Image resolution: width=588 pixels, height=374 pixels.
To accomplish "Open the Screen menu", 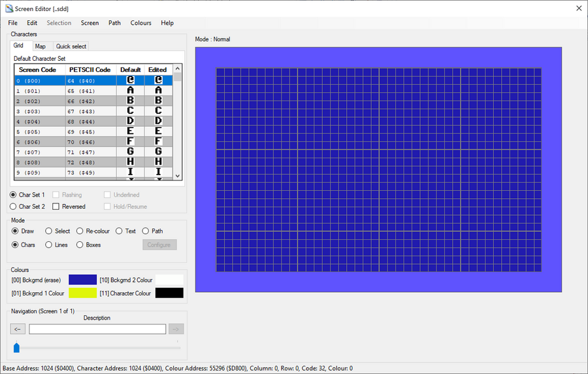I will (x=90, y=23).
